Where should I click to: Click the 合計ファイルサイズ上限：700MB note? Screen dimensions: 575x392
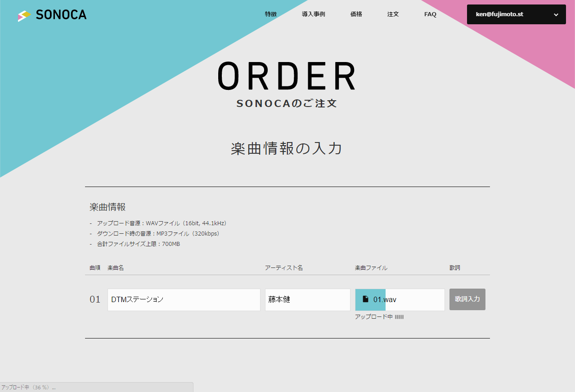click(139, 244)
